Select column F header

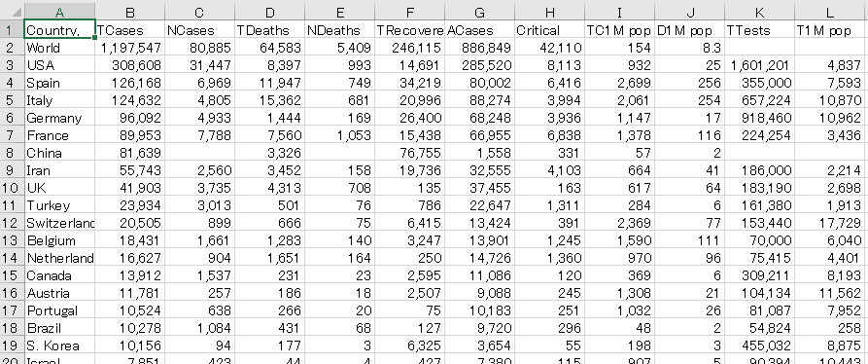409,13
